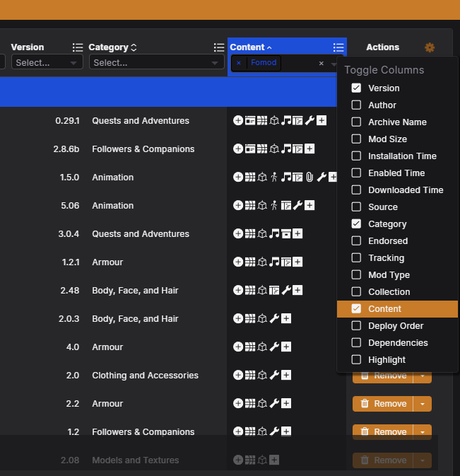Click the walking figure animation icon in row 1.5.0
The height and width of the screenshot is (476, 460).
[274, 177]
